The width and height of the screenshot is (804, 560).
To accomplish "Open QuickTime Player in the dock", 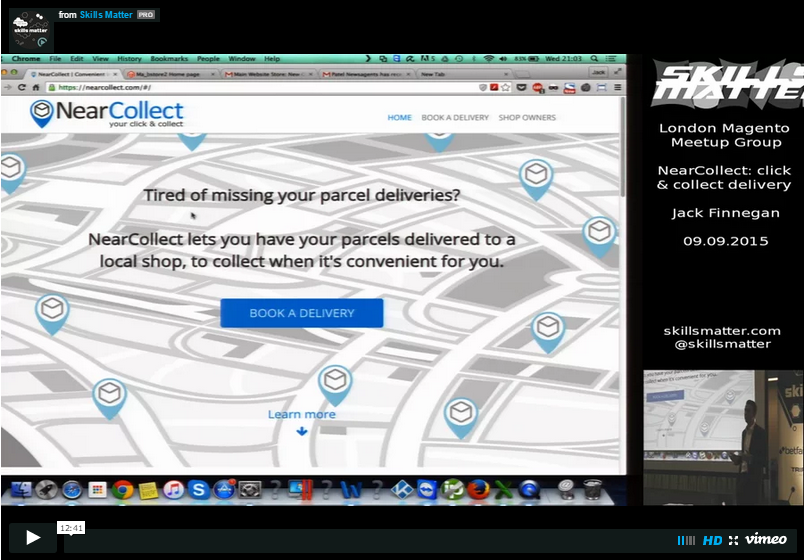I will [x=529, y=490].
